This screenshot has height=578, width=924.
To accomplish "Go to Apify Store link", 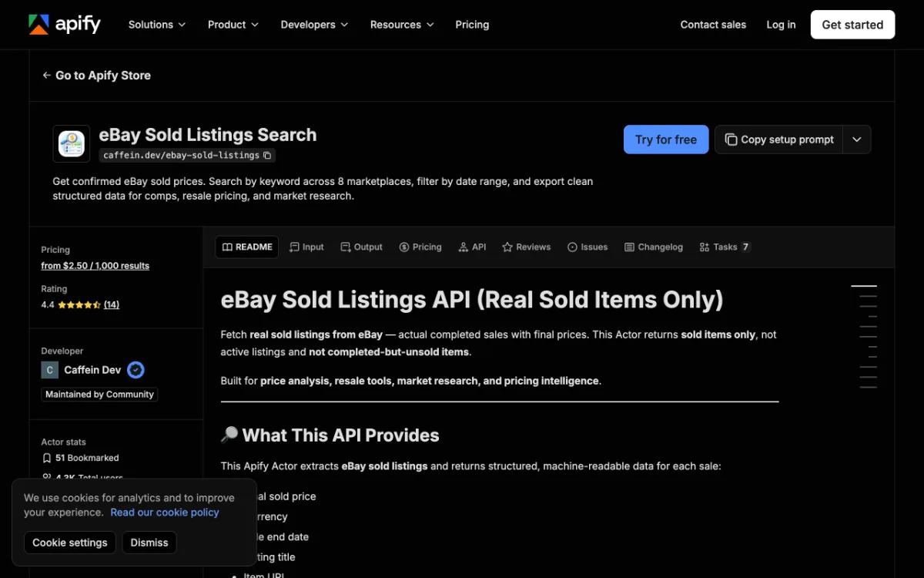I will click(96, 76).
